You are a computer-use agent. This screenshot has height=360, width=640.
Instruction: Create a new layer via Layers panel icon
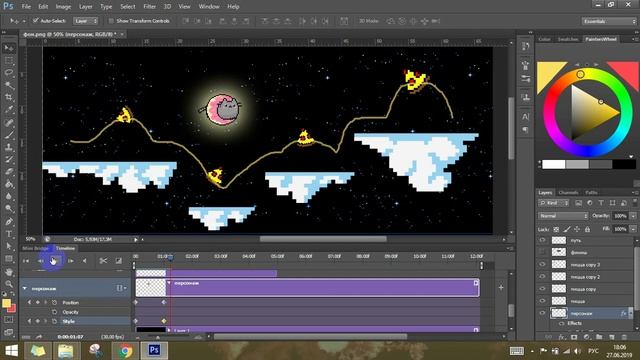click(x=611, y=337)
